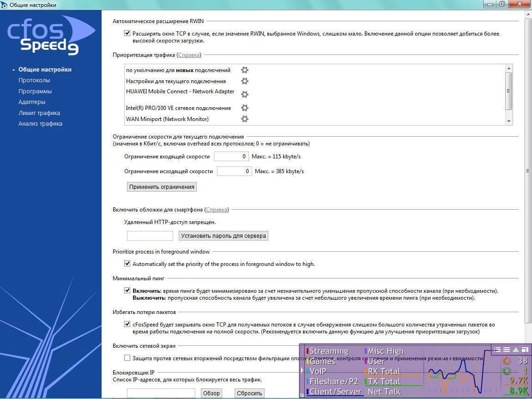Click the main page vertical scrollbar grip
The image size is (532, 399).
[x=528, y=171]
